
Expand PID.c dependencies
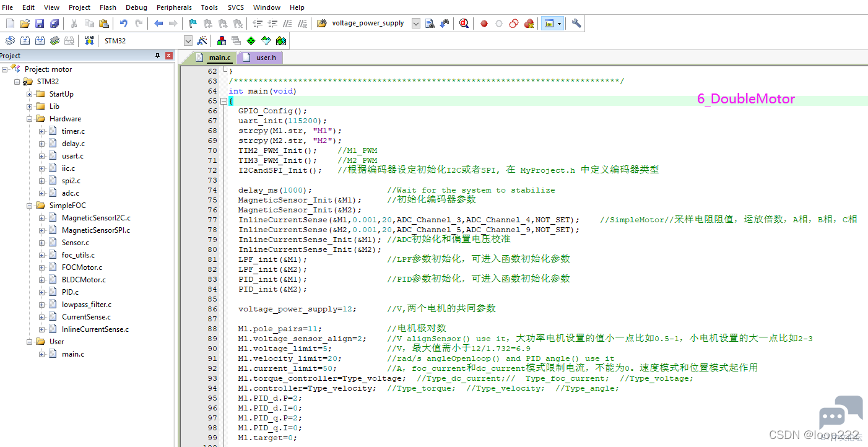pos(42,292)
